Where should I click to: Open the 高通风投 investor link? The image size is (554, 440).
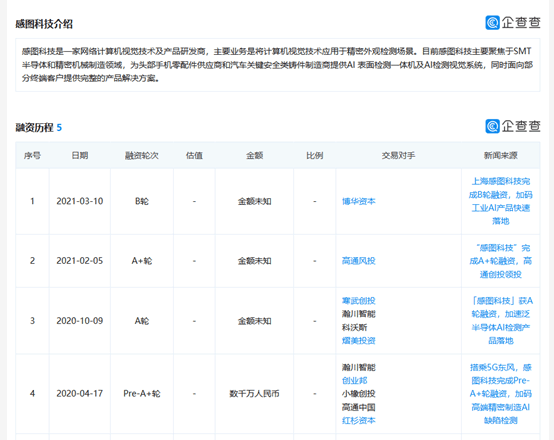(x=358, y=261)
